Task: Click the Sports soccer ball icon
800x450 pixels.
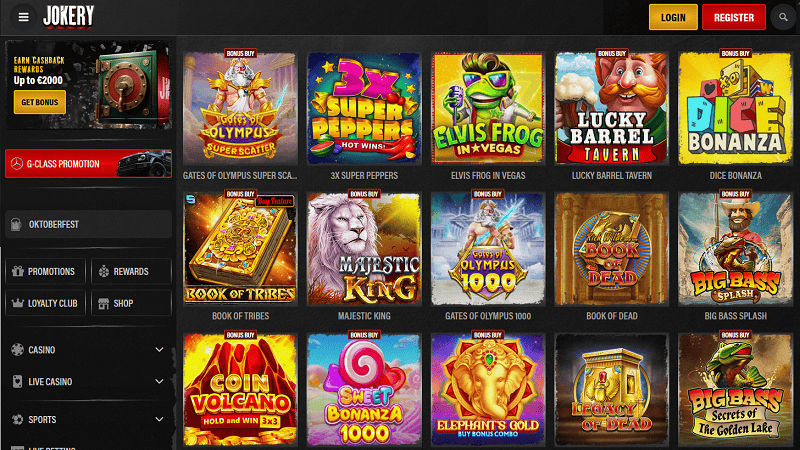Action: click(17, 419)
